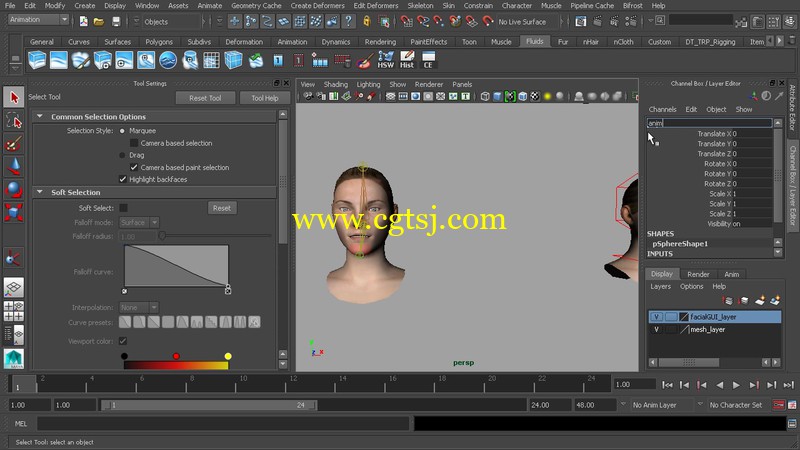The height and width of the screenshot is (450, 800).
Task: Open the Animation menu set dropdown
Action: 39,19
